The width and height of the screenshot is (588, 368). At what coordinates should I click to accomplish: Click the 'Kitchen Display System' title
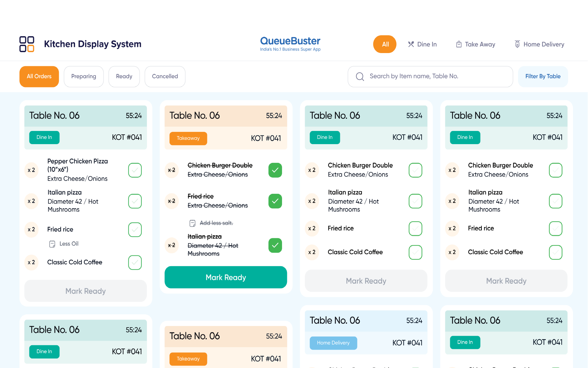tap(92, 44)
